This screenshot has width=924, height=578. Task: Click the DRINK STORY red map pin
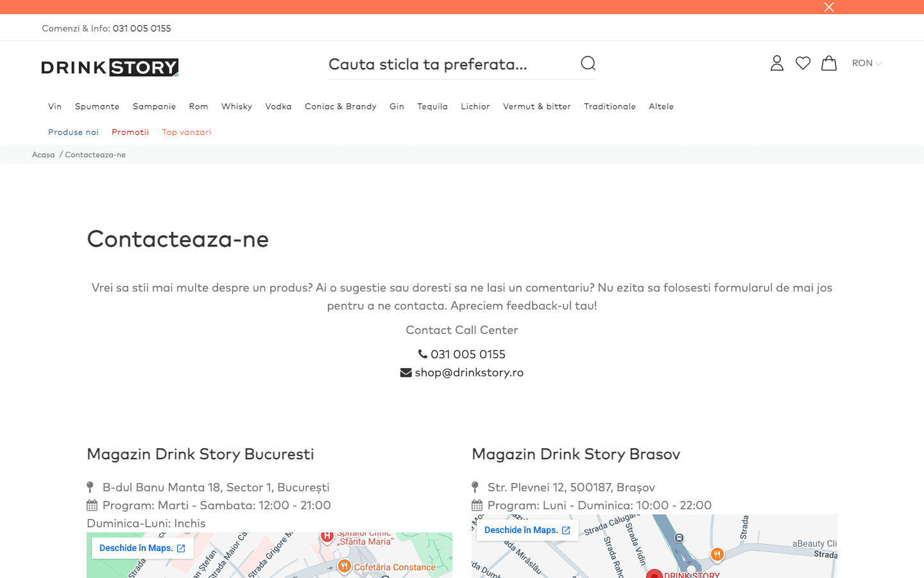654,574
